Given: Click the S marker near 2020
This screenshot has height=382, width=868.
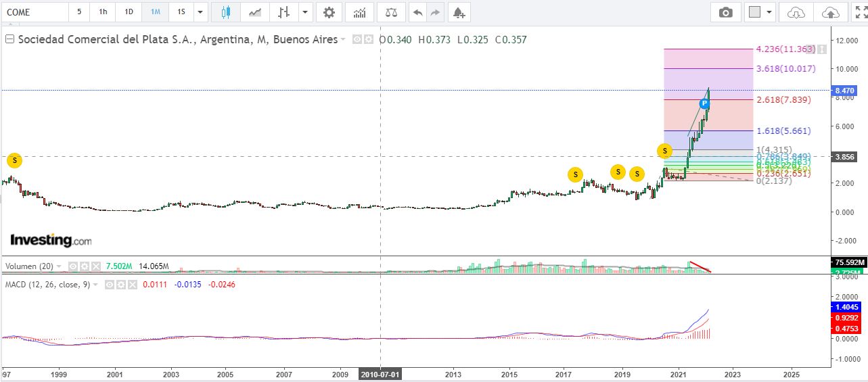Looking at the screenshot, I should coord(637,174).
